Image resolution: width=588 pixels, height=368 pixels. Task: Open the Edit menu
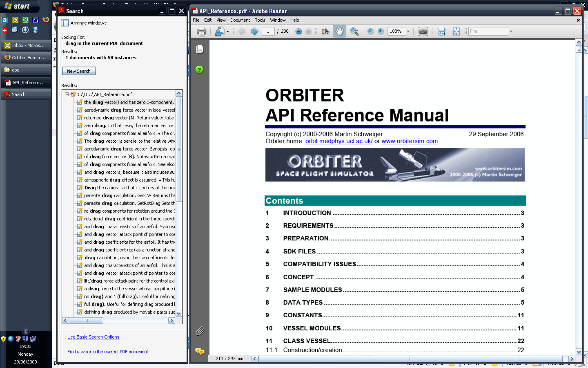[208, 20]
